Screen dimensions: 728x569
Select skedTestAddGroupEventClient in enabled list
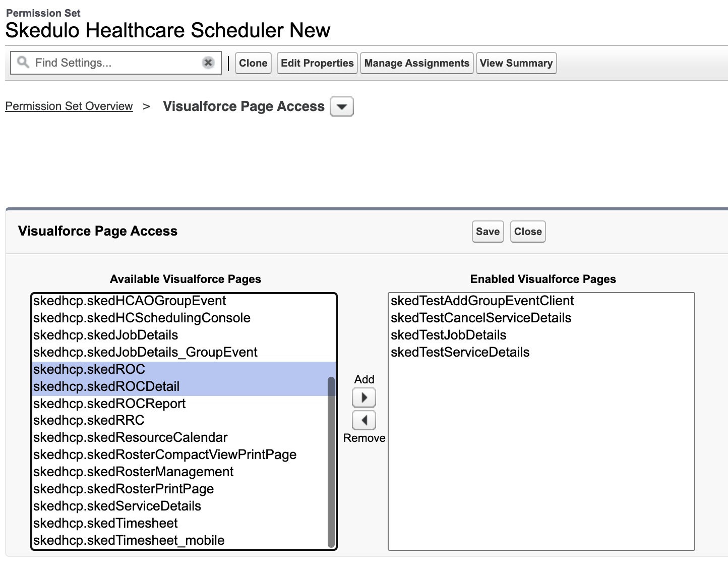tap(541, 301)
